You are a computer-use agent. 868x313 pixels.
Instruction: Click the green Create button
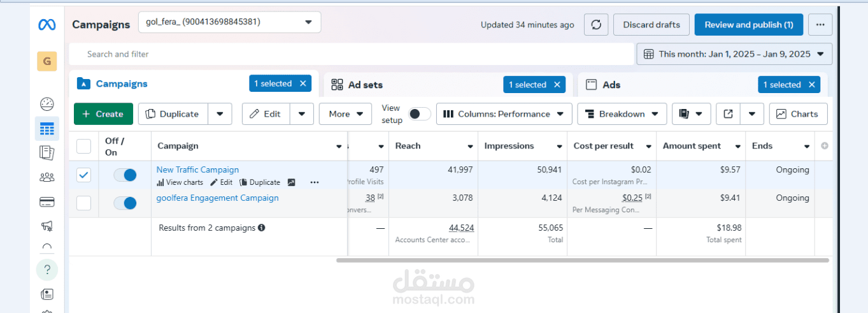(103, 114)
